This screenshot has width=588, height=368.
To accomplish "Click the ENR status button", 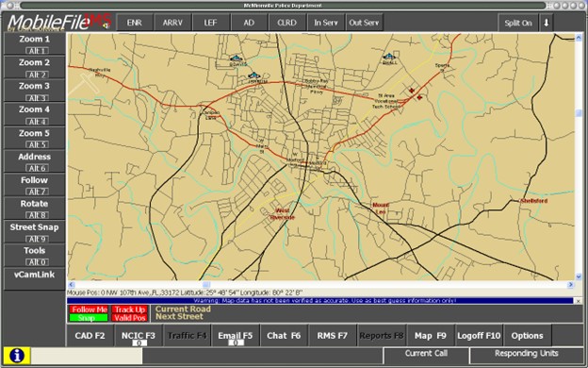I will (134, 23).
